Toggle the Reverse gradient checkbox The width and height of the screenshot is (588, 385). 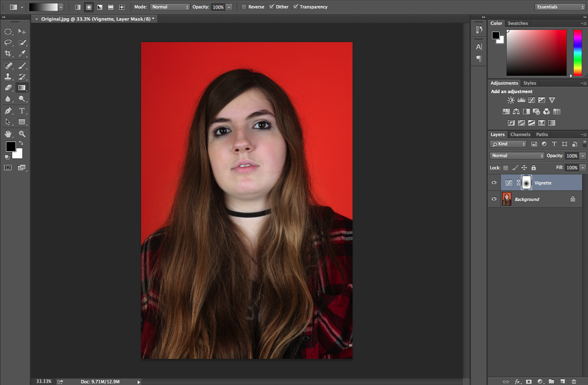pyautogui.click(x=244, y=7)
